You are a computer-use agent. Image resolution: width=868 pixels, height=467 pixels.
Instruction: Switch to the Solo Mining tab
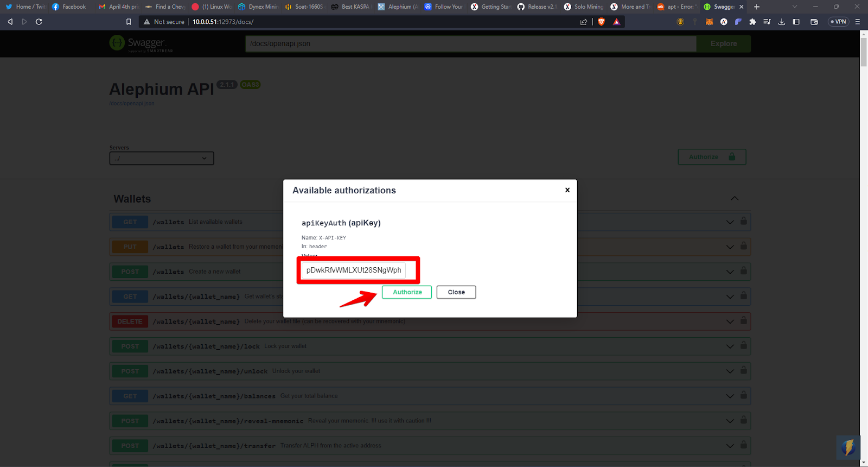584,7
